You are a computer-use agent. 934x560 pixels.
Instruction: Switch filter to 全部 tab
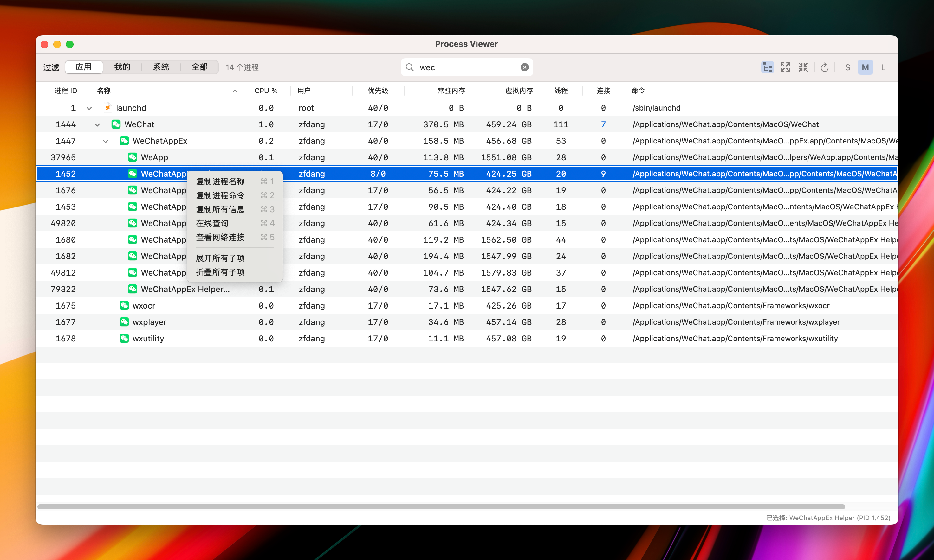click(199, 67)
